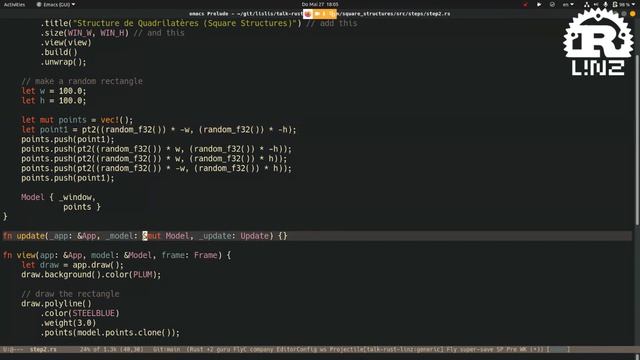
Task: Click the 'points }' line closing the Model
Action: tap(82, 207)
